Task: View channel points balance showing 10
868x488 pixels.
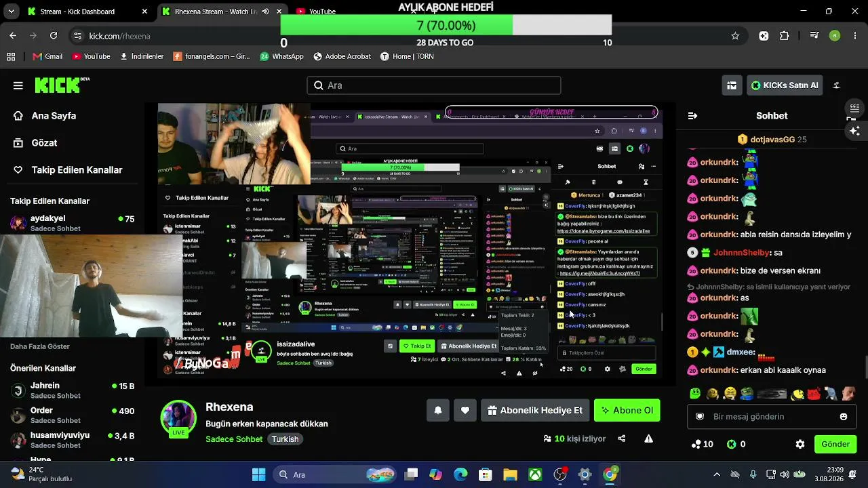Action: click(702, 444)
